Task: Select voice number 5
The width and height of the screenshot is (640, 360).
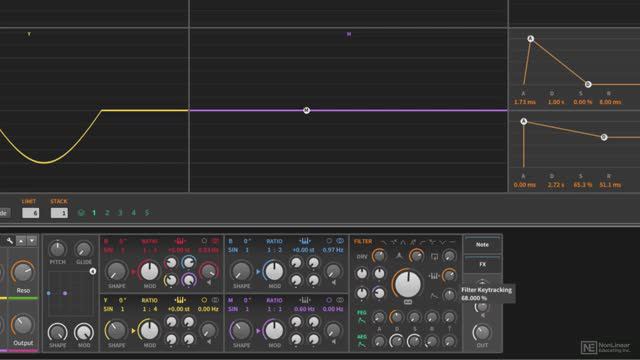Action: click(x=147, y=213)
